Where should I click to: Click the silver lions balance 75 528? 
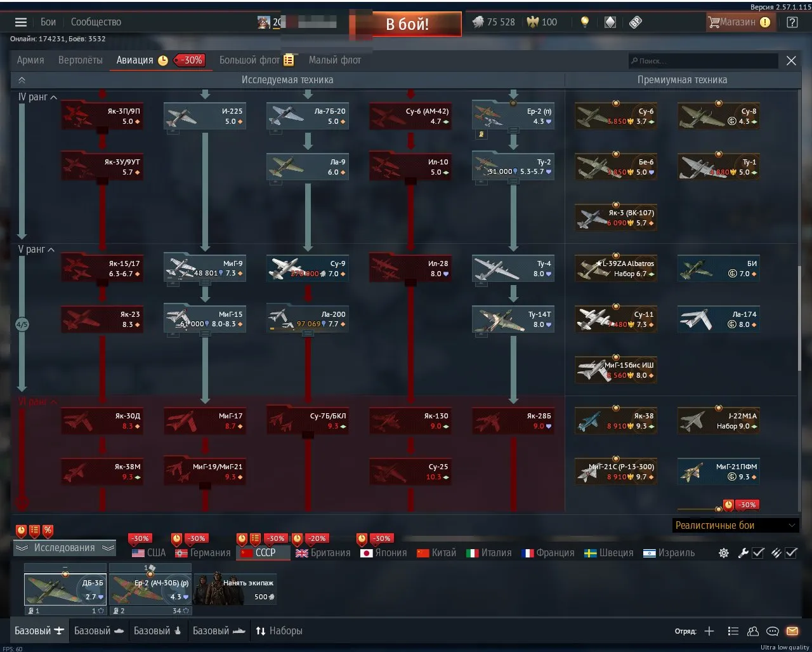pyautogui.click(x=494, y=22)
